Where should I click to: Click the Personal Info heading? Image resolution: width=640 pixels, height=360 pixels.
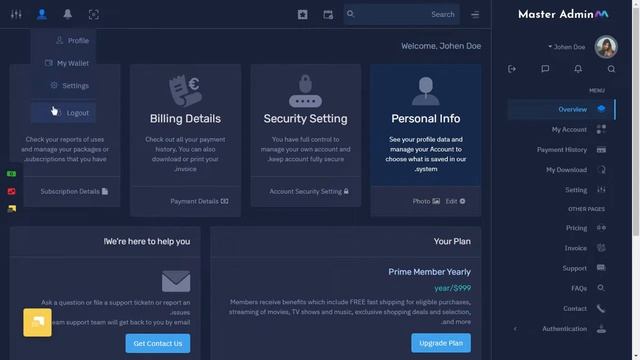pyautogui.click(x=426, y=119)
